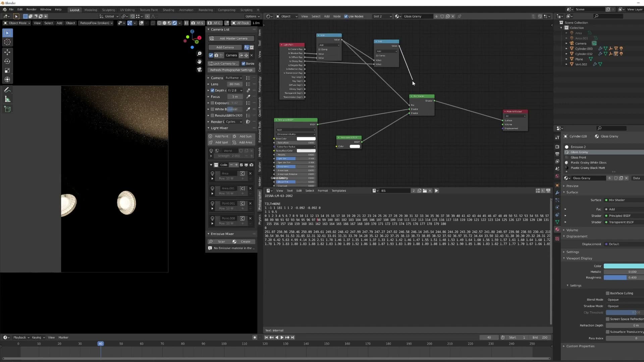The width and height of the screenshot is (644, 362).
Task: Toggle camera view with the viewport camera icon
Action: pyautogui.click(x=199, y=69)
